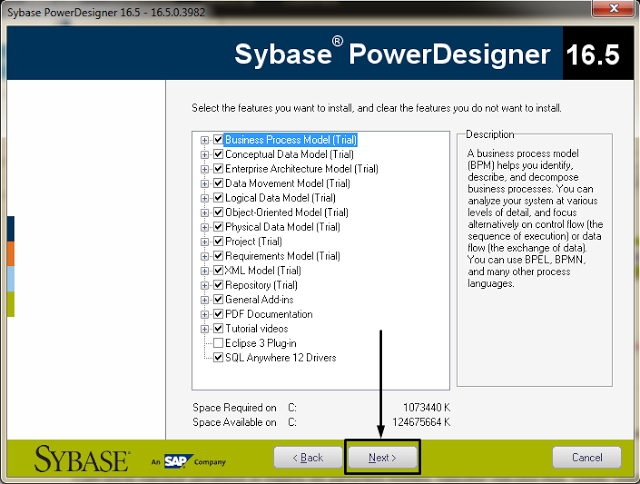This screenshot has height=484, width=640.
Task: Select Physical Data Model (Trial) label
Action: [282, 227]
